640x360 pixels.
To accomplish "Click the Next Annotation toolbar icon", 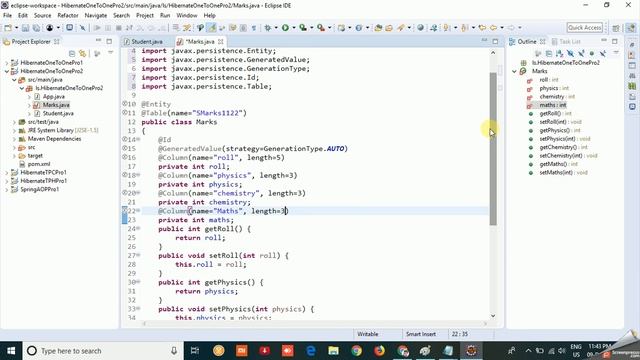I will (447, 28).
